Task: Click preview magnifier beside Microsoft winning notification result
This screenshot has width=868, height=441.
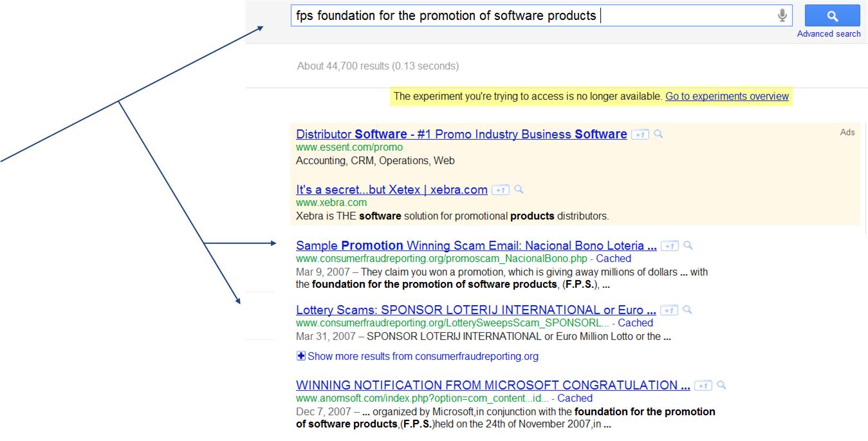Action: [x=721, y=386]
